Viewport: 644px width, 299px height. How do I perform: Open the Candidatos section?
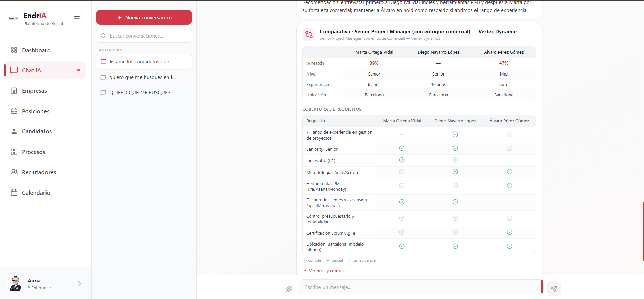click(45, 131)
